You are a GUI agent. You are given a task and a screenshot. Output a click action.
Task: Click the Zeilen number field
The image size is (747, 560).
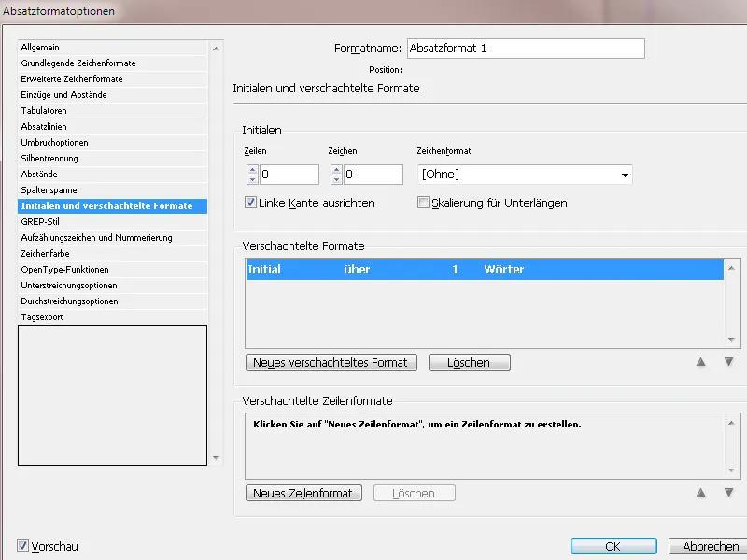click(x=289, y=175)
